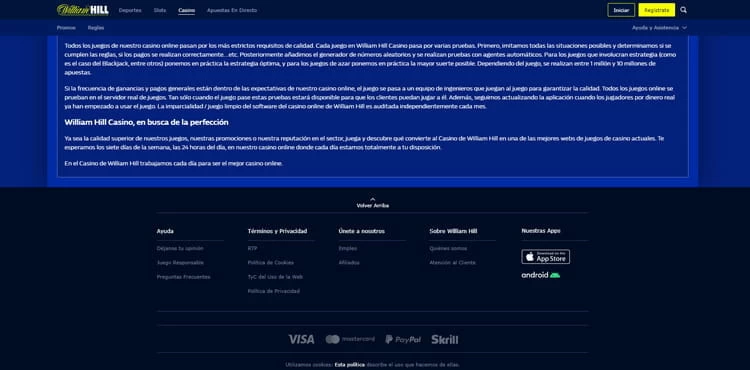Open Atención al Cliente link
This screenshot has width=750, height=370.
[452, 262]
